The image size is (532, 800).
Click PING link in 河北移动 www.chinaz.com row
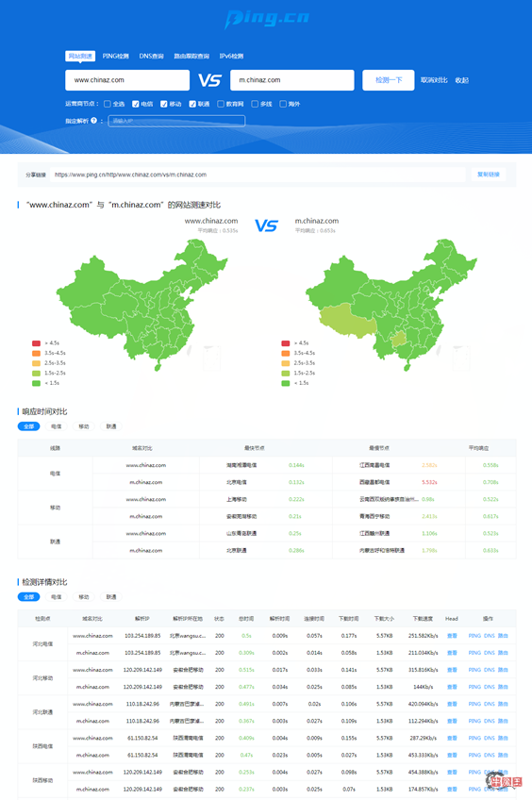474,670
